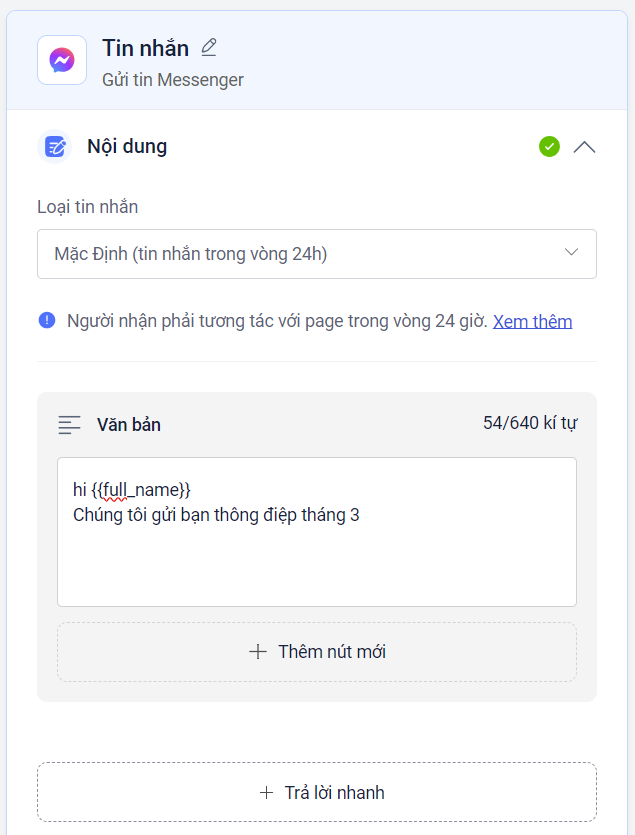Click the Văn bản text lines icon
This screenshot has width=635, height=835.
(x=69, y=425)
